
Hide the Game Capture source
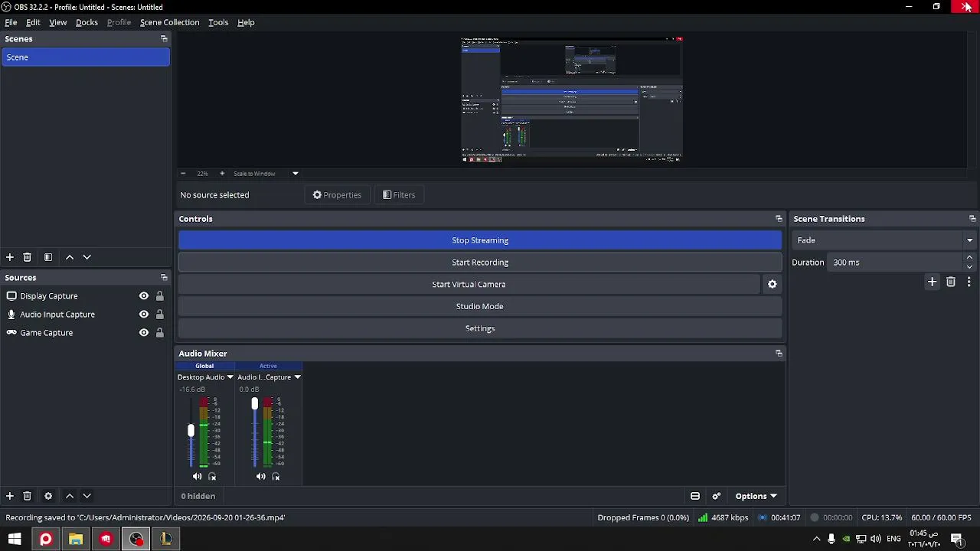point(144,333)
